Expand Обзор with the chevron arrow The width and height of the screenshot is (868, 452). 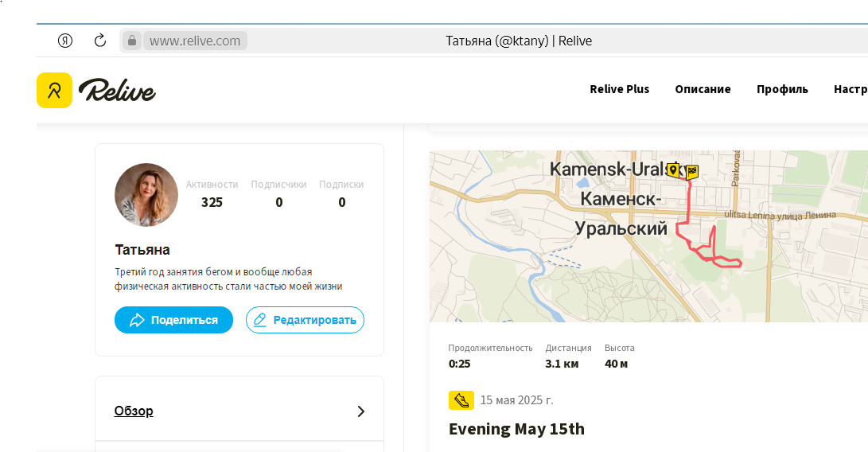pyautogui.click(x=361, y=411)
